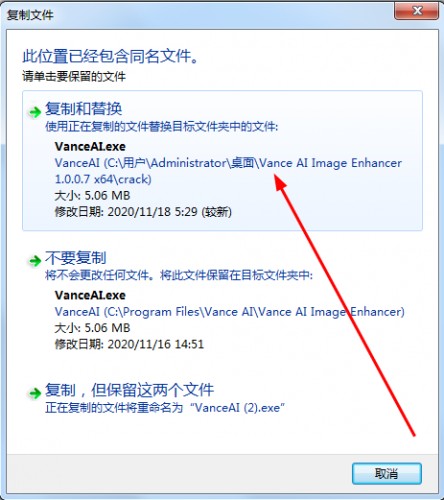This screenshot has height=500, width=444.
Task: Click the green arrow beside 复制，但保留这两个文件
Action: click(35, 393)
